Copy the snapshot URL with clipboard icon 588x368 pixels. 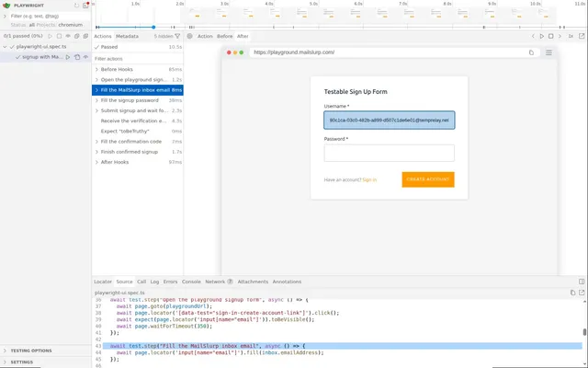coord(531,52)
